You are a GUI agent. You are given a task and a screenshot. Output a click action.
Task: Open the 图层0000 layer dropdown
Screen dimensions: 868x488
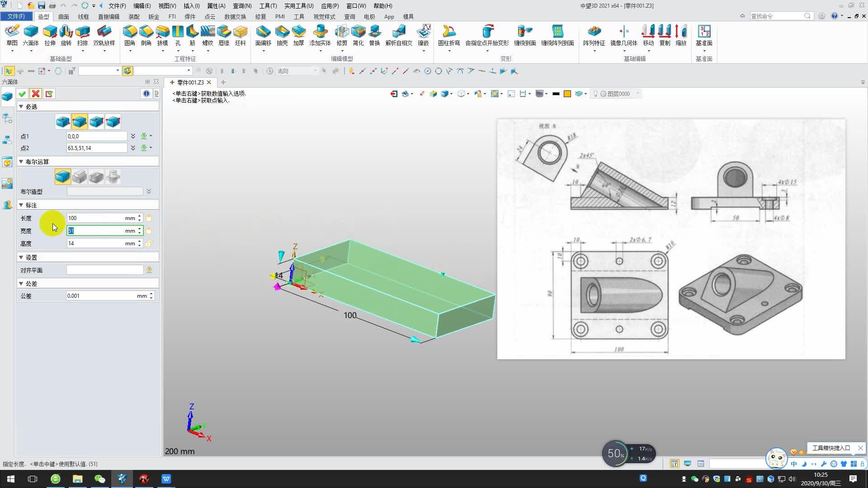pos(637,94)
